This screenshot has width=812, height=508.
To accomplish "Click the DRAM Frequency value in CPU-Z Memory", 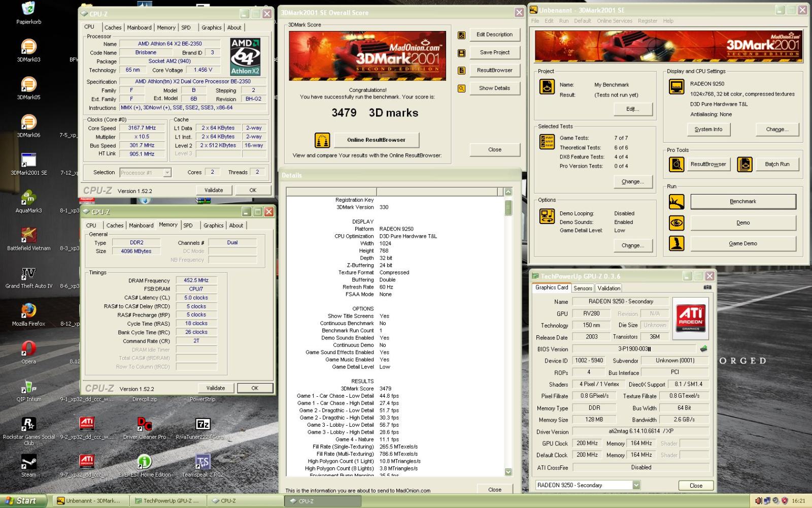I will click(x=196, y=280).
